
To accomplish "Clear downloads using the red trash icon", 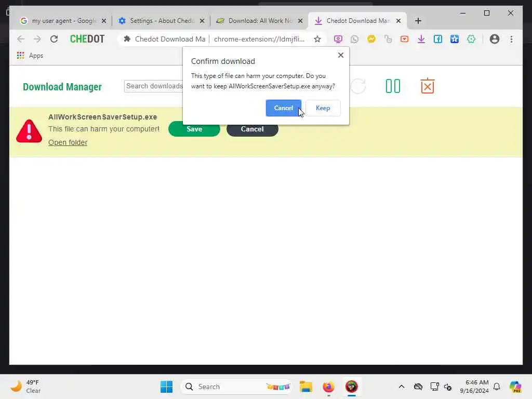I will [x=427, y=86].
